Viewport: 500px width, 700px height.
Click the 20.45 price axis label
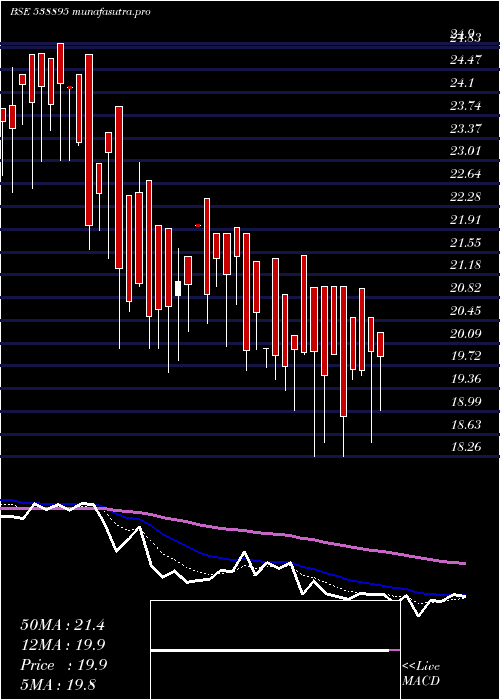[x=466, y=311]
